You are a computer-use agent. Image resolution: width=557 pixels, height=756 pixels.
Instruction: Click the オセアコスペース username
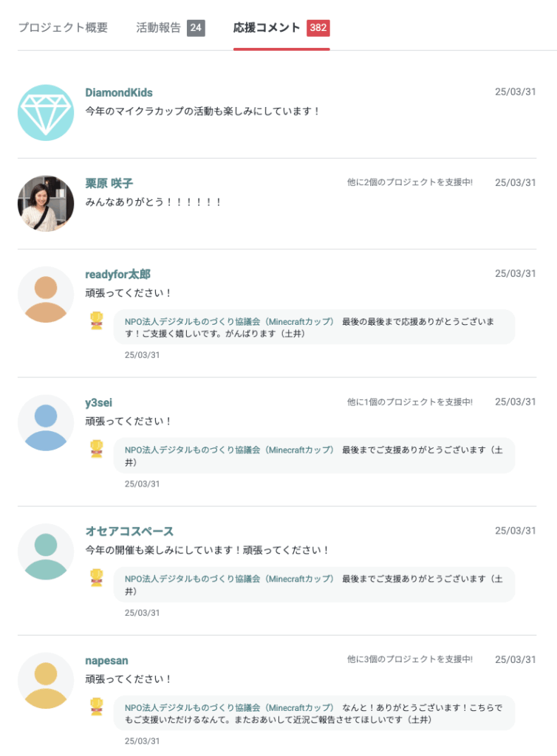[129, 531]
